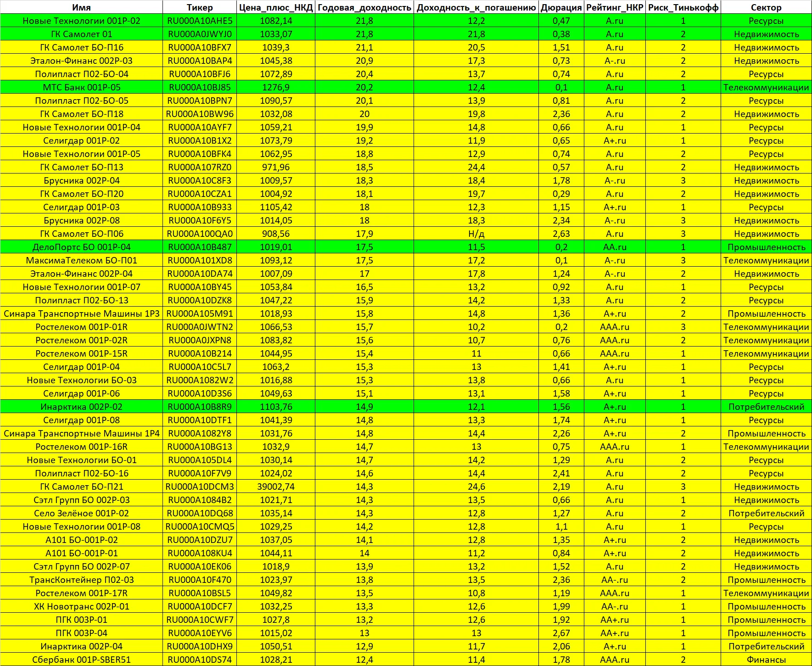The image size is (812, 666).
Task: Click the 'Сектор' column header
Action: tap(767, 7)
